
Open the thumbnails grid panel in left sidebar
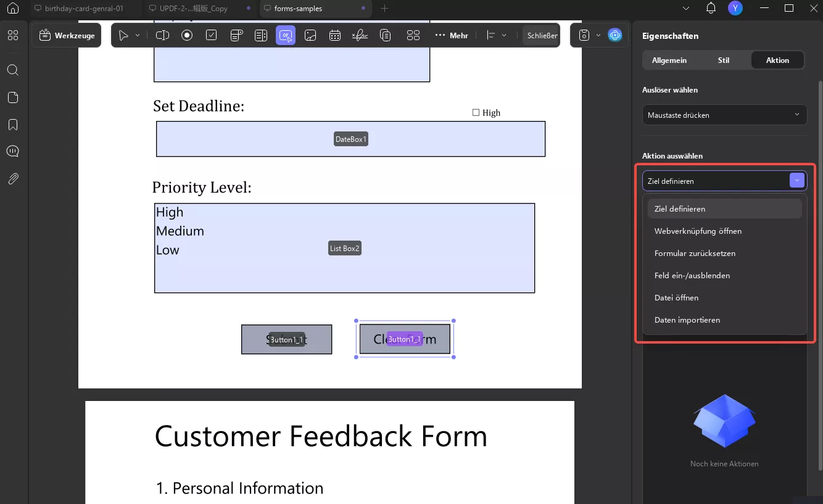pos(13,35)
